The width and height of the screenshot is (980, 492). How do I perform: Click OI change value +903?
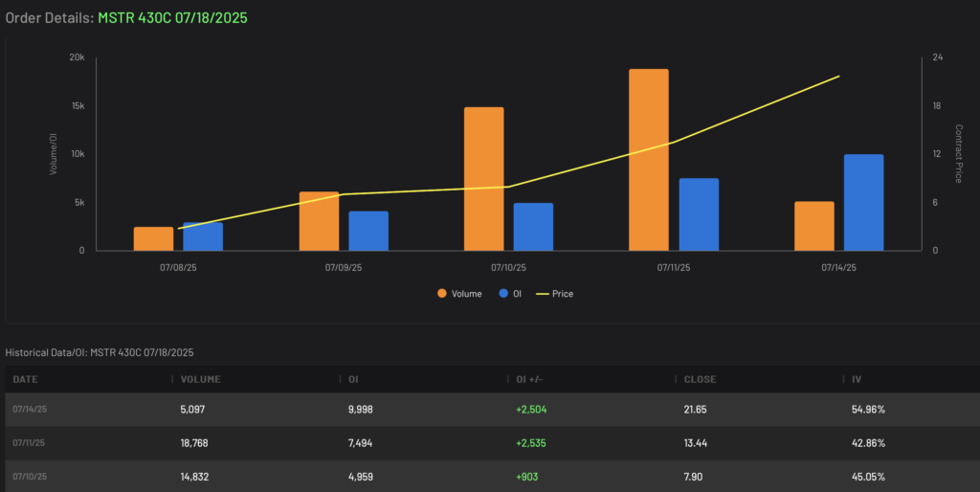pos(527,477)
